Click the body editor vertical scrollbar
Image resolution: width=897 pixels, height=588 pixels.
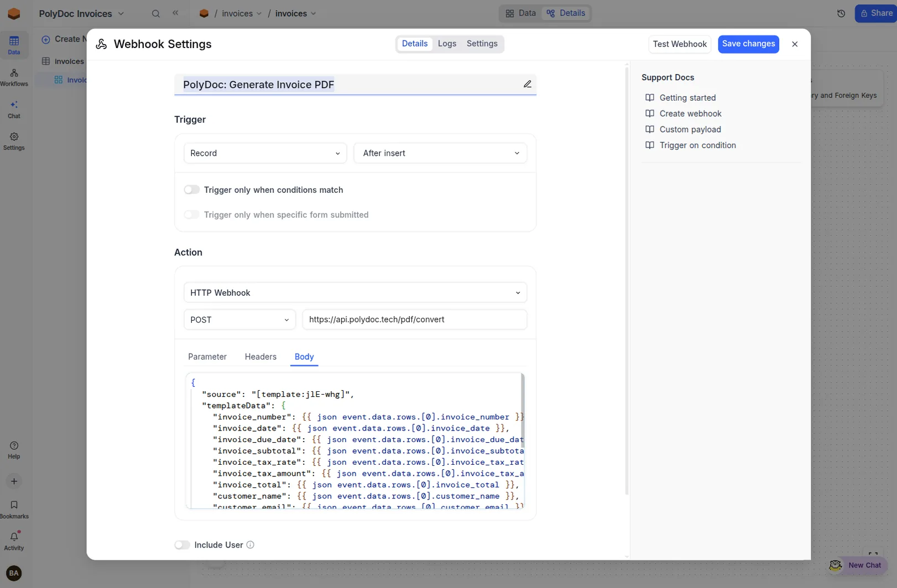pos(523,410)
